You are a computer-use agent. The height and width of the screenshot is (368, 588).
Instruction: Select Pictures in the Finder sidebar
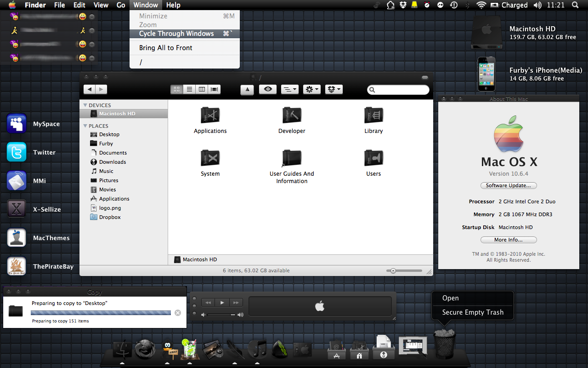[124, 180]
